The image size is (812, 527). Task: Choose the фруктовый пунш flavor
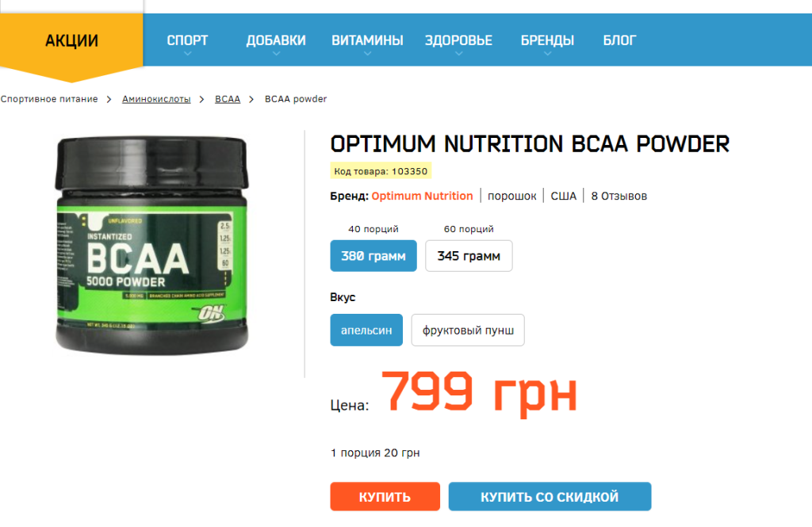point(468,330)
